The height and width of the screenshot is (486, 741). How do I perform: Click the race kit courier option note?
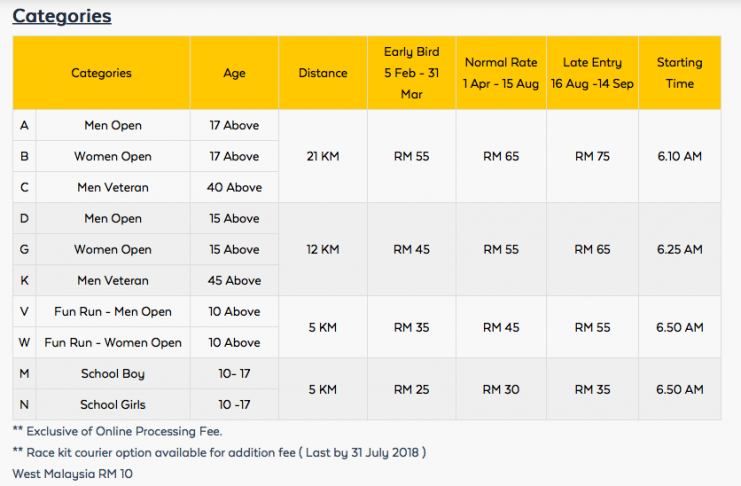tap(219, 453)
